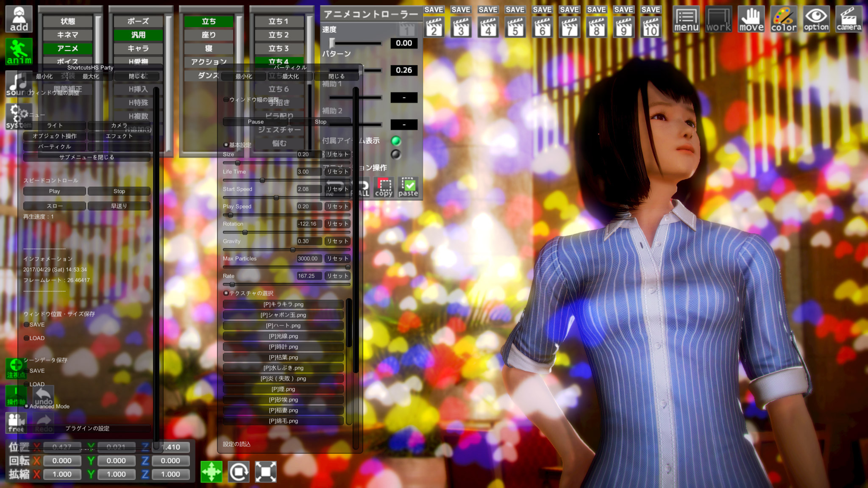The height and width of the screenshot is (488, 868).
Task: Click the Max Particles value field
Action: [309, 258]
